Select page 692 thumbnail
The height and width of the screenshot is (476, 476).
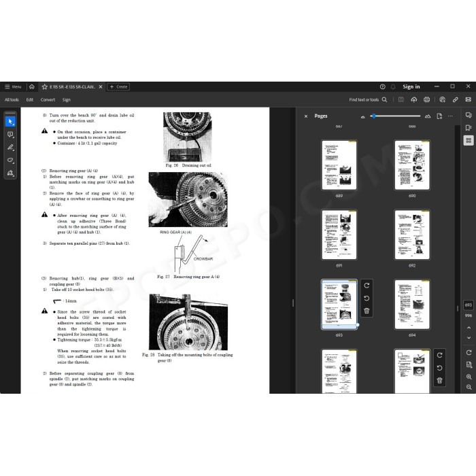coord(412,235)
